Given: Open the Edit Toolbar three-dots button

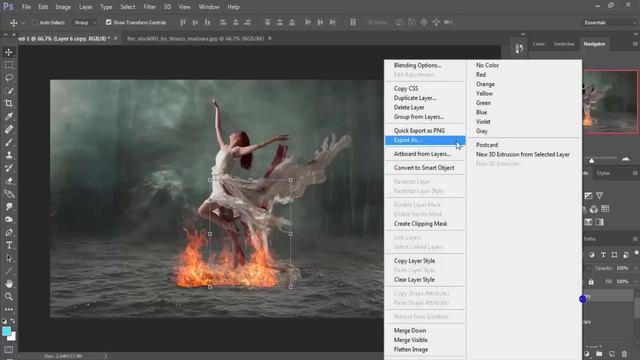Looking at the screenshot, I should click(x=9, y=309).
